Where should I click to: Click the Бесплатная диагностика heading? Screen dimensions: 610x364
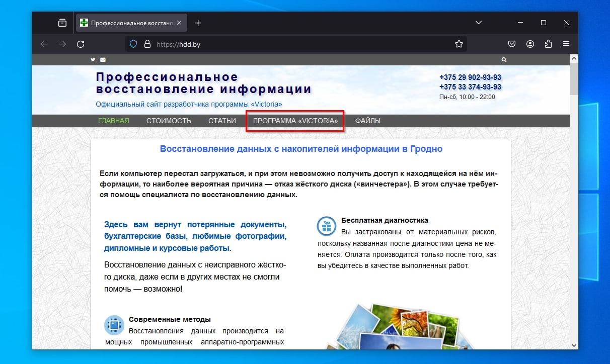[385, 220]
